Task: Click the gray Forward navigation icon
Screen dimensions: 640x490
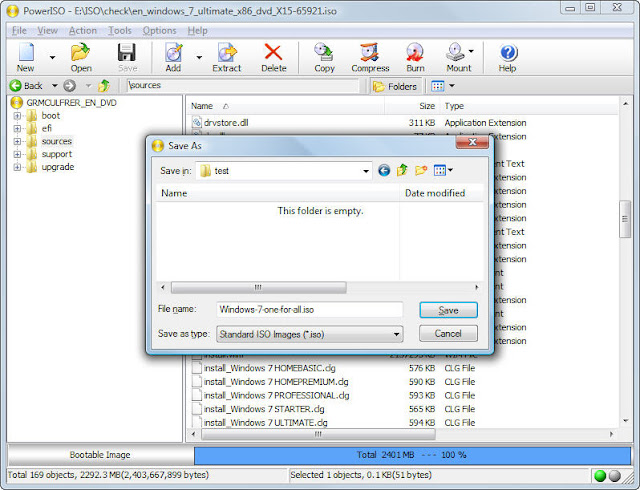Action: point(69,86)
